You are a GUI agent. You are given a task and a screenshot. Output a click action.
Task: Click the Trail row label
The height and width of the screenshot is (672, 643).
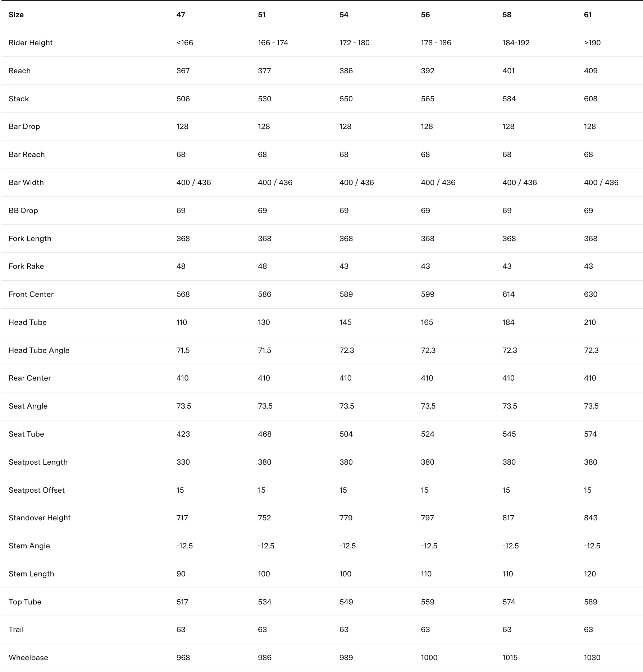point(16,630)
